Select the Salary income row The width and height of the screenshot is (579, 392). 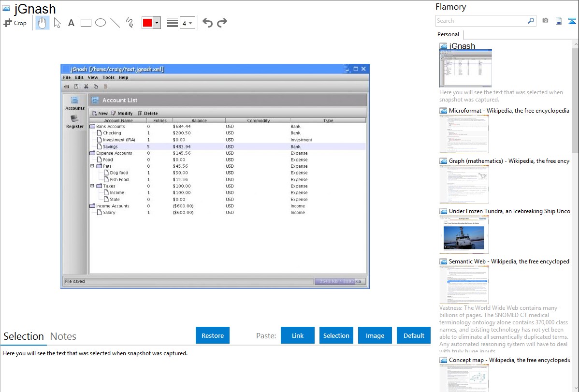click(x=228, y=213)
